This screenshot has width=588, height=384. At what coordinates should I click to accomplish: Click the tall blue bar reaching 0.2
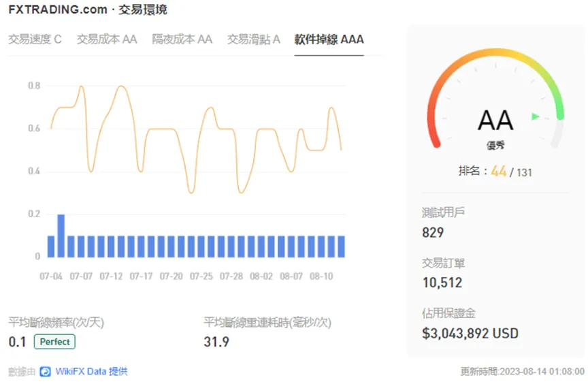point(61,236)
